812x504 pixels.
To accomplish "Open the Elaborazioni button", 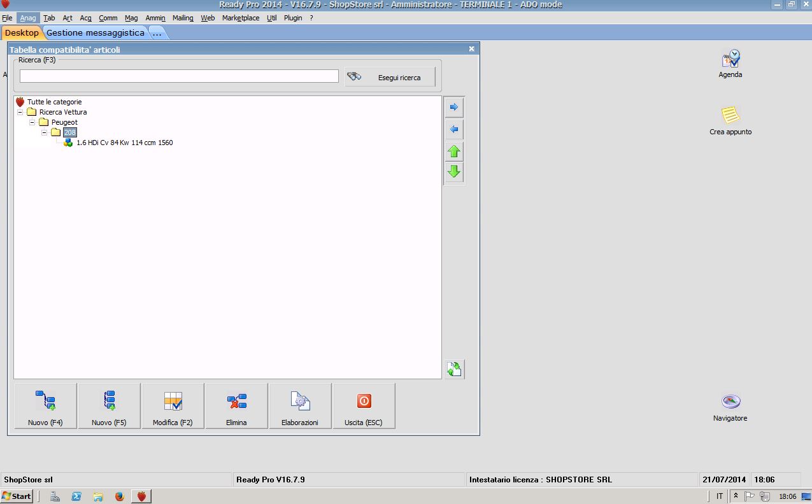I will [300, 406].
